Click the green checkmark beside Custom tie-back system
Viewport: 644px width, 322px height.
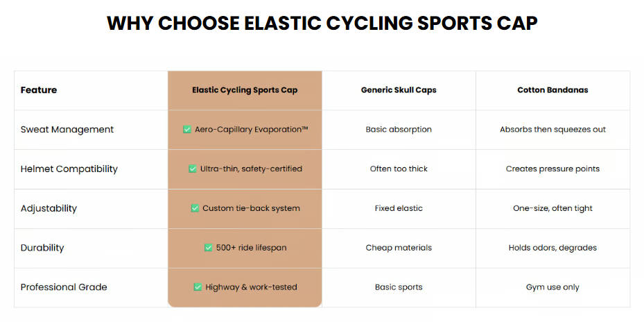click(195, 208)
